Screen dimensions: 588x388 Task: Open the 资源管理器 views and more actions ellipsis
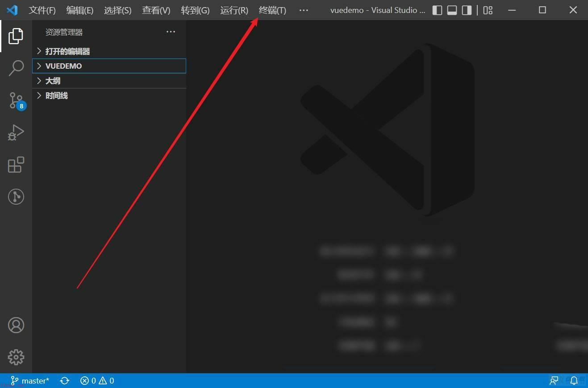click(x=171, y=32)
